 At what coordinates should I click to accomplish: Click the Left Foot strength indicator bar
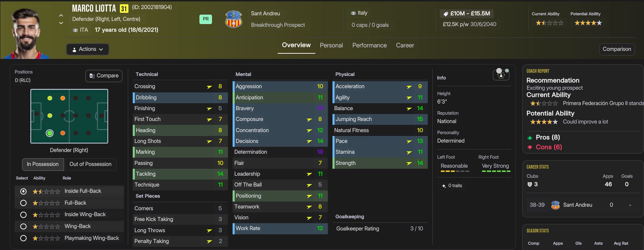tap(455, 171)
